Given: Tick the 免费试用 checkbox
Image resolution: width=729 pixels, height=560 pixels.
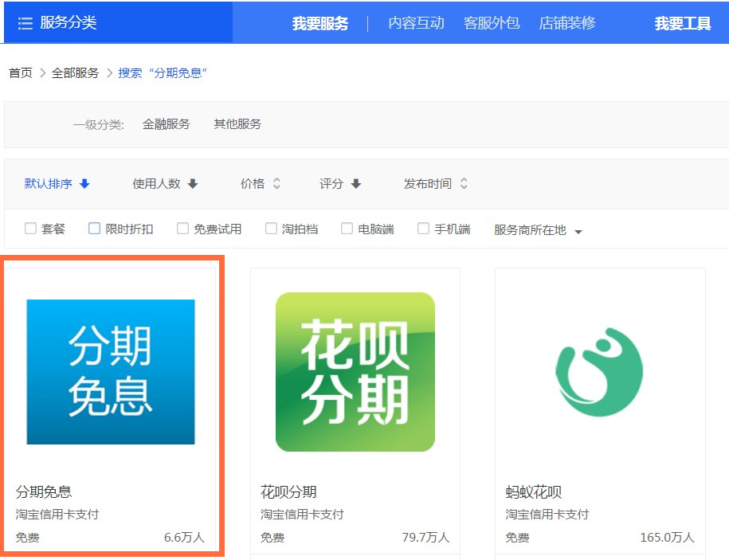Looking at the screenshot, I should coord(182,228).
